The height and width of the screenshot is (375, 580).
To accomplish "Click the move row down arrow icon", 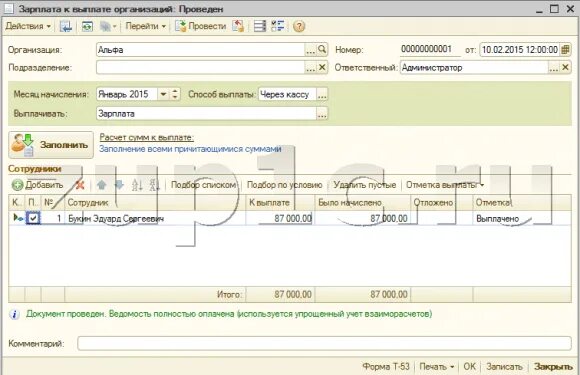I will [119, 185].
